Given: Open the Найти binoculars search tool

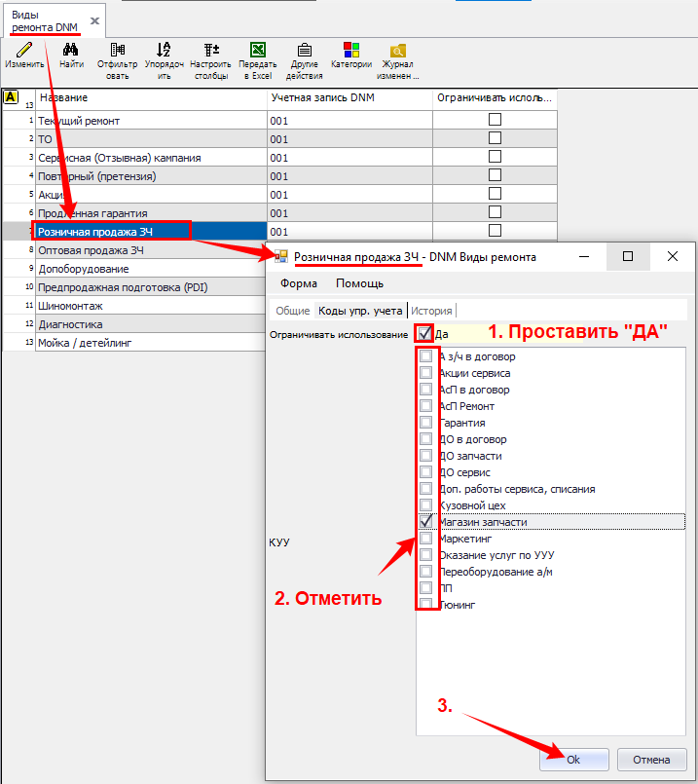Looking at the screenshot, I should tap(71, 50).
